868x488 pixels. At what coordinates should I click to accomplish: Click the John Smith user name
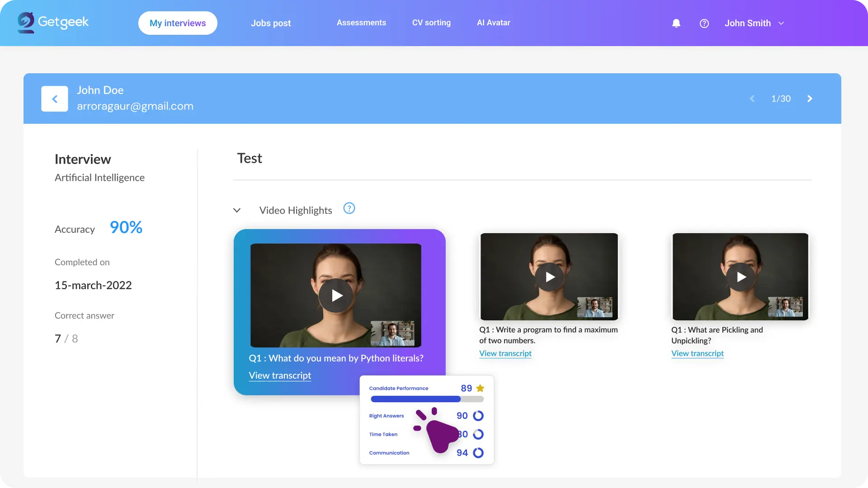748,23
